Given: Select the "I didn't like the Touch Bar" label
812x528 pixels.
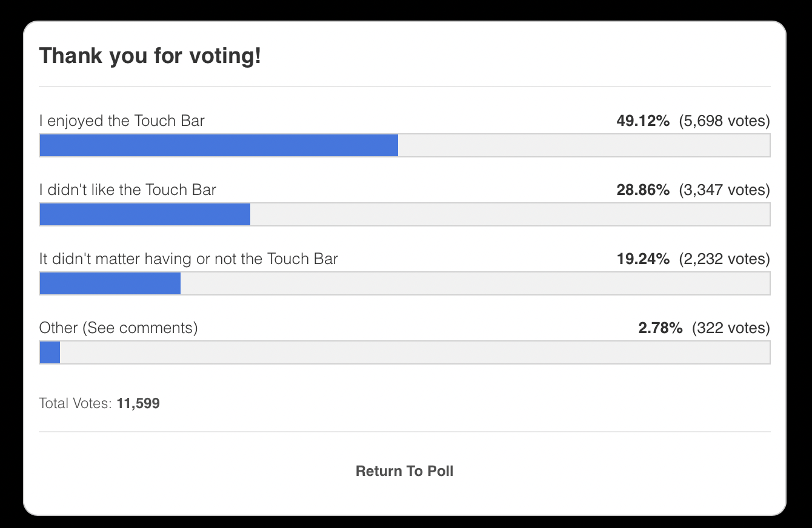Looking at the screenshot, I should coord(127,190).
